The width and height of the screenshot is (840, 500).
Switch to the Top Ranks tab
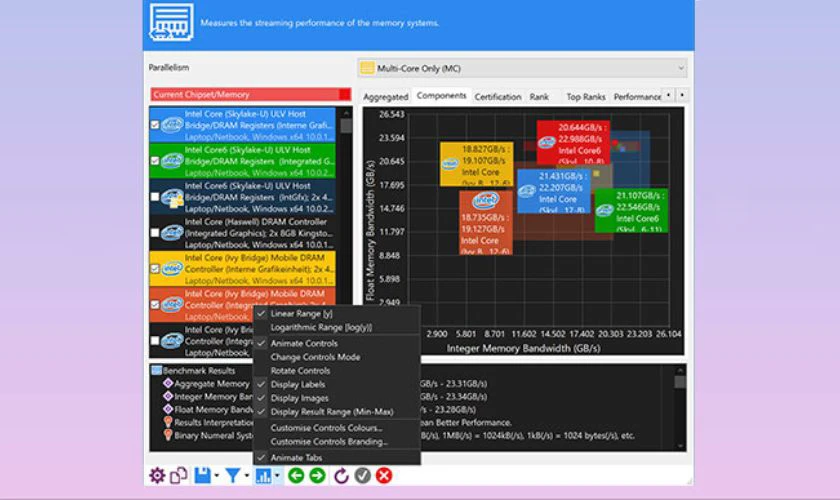point(586,96)
